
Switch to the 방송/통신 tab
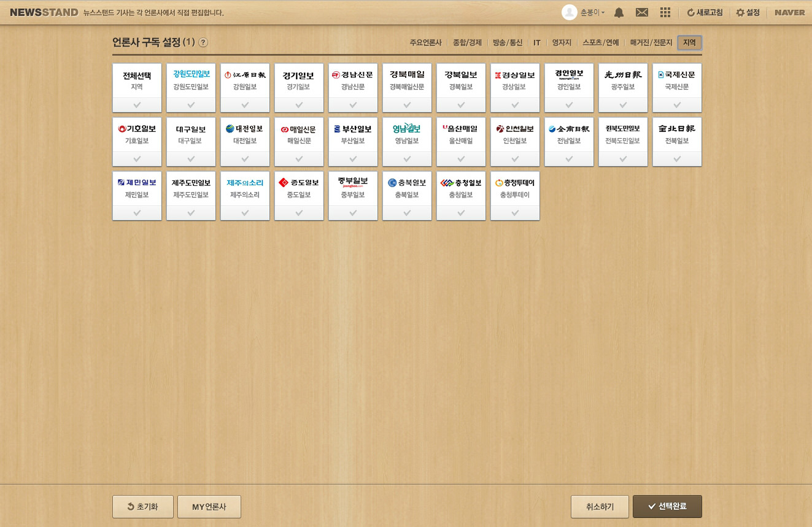tap(508, 43)
